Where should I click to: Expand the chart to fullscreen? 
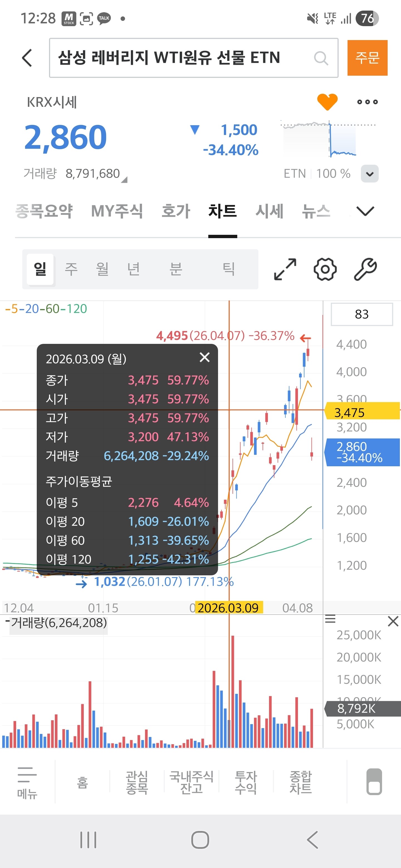pos(285,269)
